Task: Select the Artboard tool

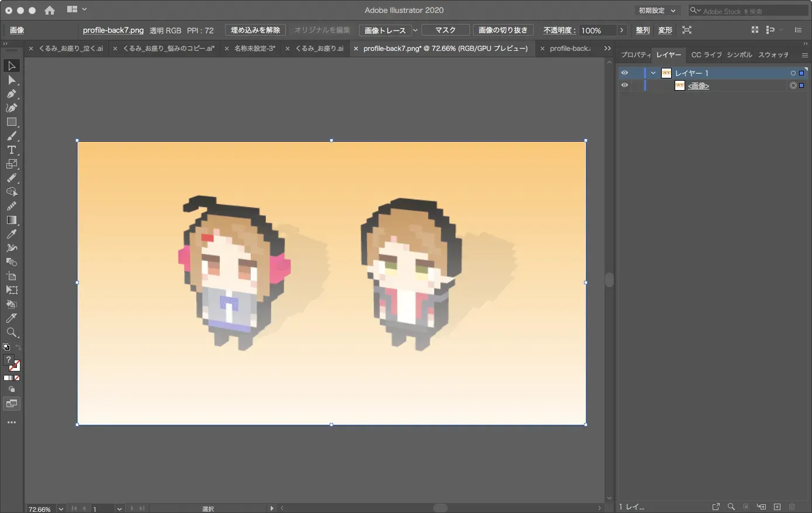Action: 11,276
